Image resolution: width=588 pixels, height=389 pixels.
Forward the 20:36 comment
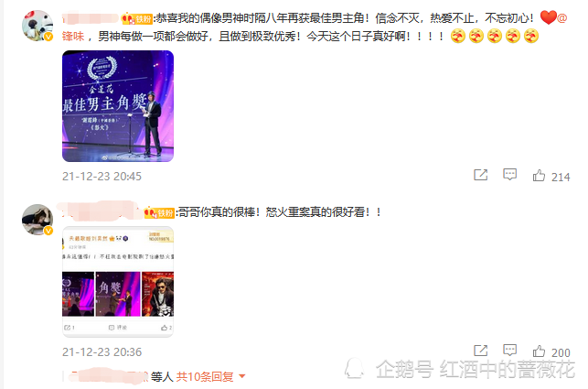(x=480, y=351)
